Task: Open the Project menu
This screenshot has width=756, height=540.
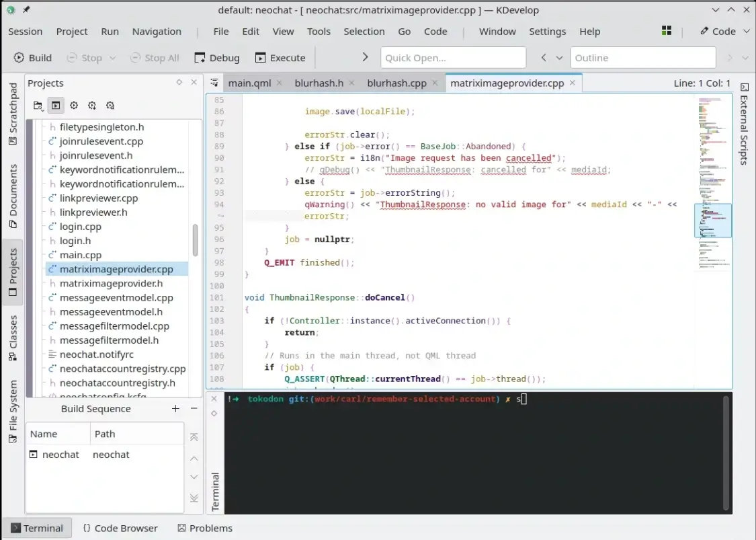Action: [72, 32]
